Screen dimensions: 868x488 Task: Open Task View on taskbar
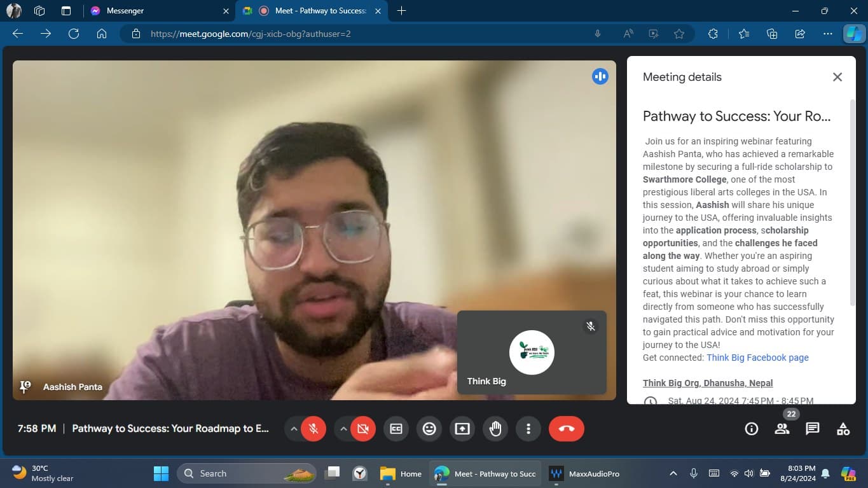pos(333,473)
